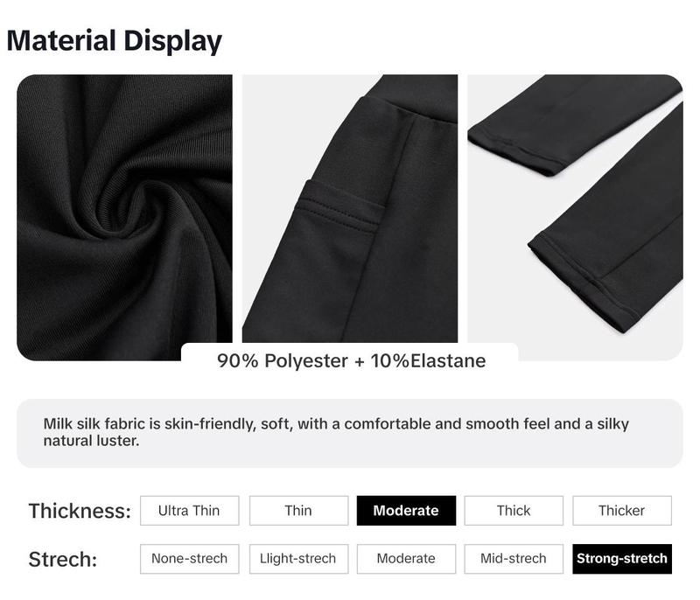Image resolution: width=700 pixels, height=600 pixels.
Task: Click the Material Display heading
Action: (x=115, y=40)
